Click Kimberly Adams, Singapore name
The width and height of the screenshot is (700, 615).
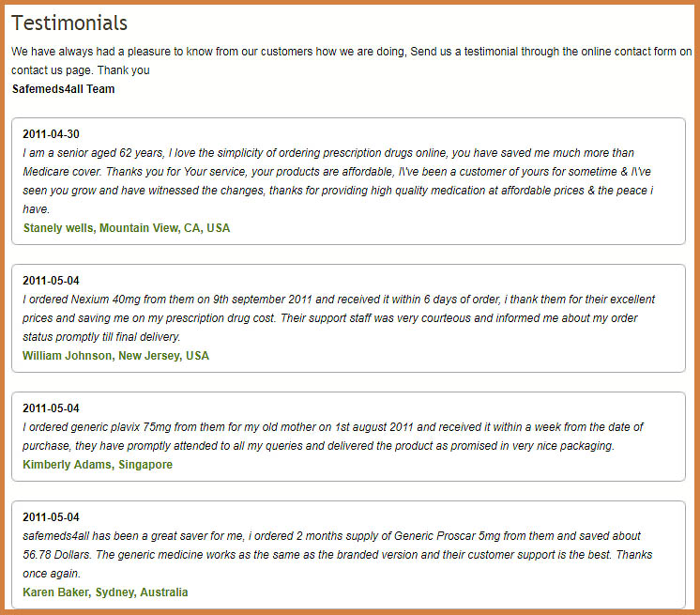click(98, 465)
